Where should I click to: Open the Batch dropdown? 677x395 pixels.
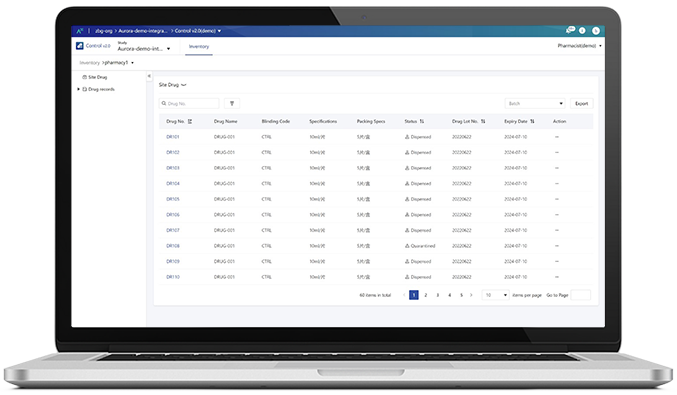(535, 104)
